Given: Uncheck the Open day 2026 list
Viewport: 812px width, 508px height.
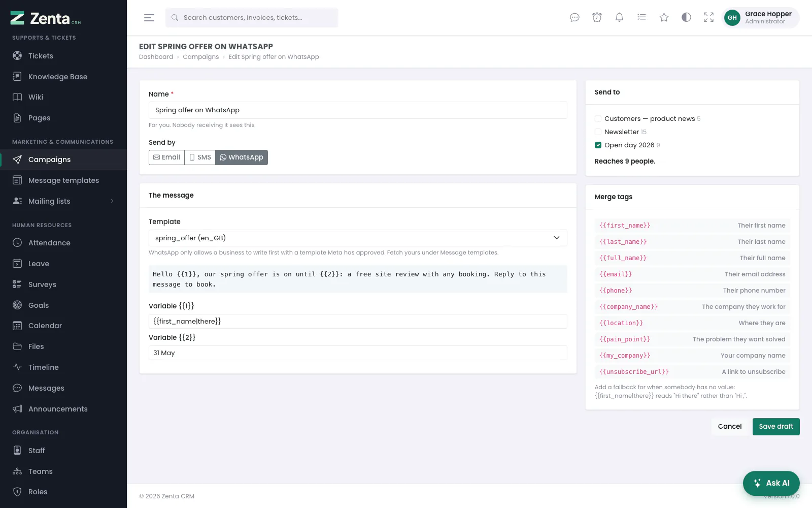Looking at the screenshot, I should tap(598, 145).
